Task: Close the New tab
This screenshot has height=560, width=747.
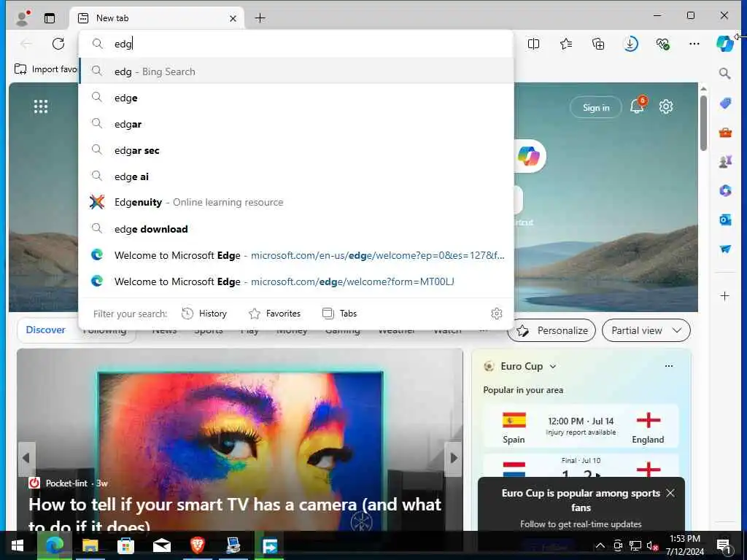Action: tap(233, 18)
